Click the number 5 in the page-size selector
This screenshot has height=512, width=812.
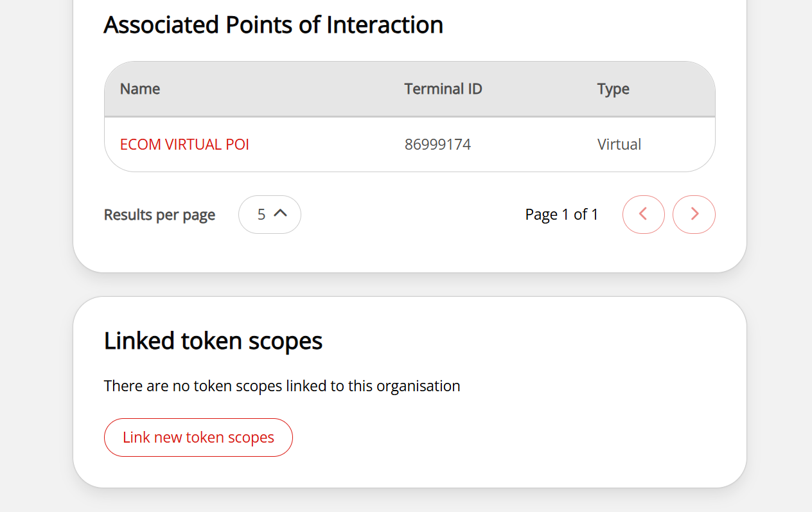click(261, 215)
